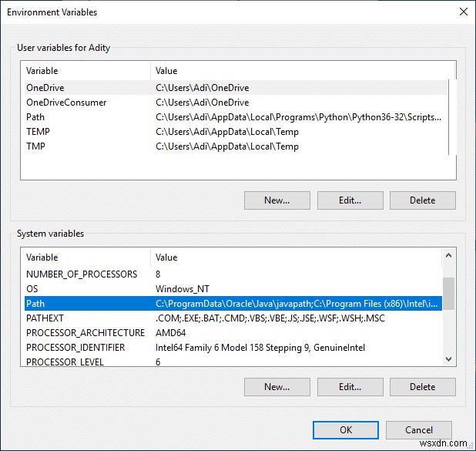476x451 pixels.
Task: Click Python36-32 Scripts path value
Action: coord(298,117)
